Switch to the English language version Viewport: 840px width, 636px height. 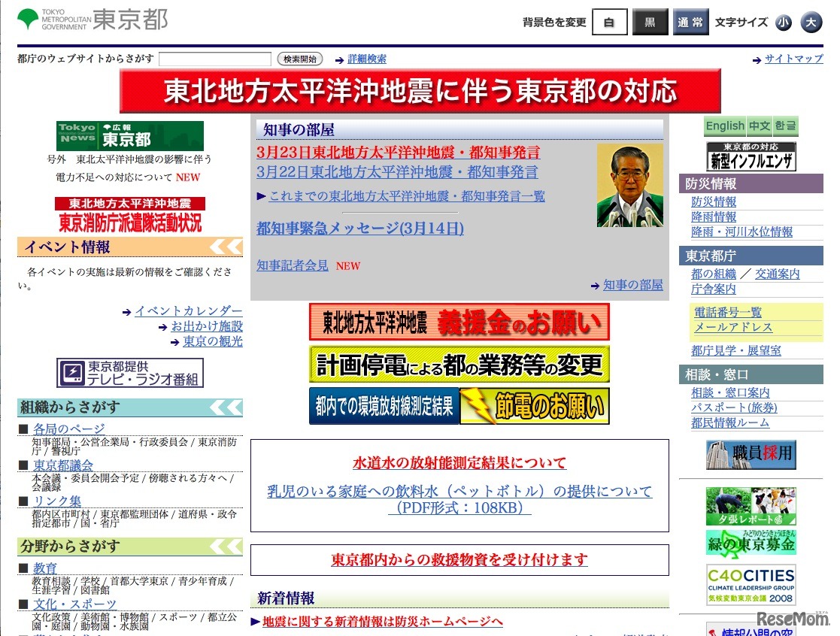click(725, 126)
